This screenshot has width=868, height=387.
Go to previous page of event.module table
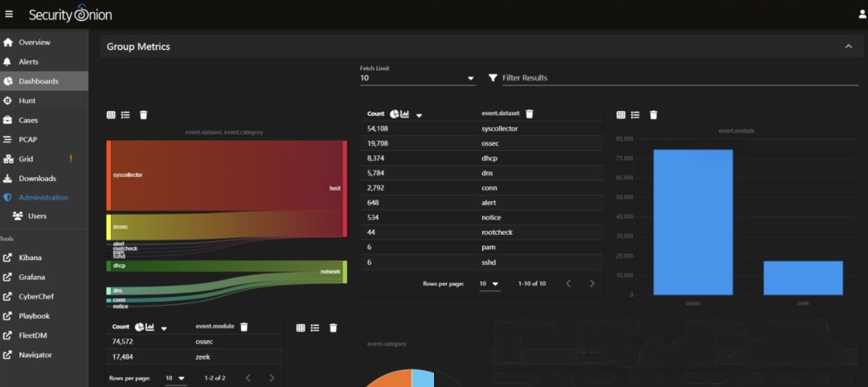tap(248, 378)
